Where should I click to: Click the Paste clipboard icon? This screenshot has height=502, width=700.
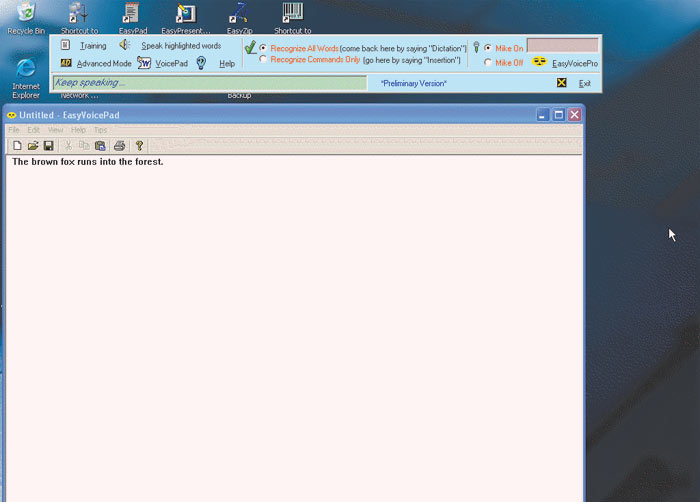(x=100, y=146)
